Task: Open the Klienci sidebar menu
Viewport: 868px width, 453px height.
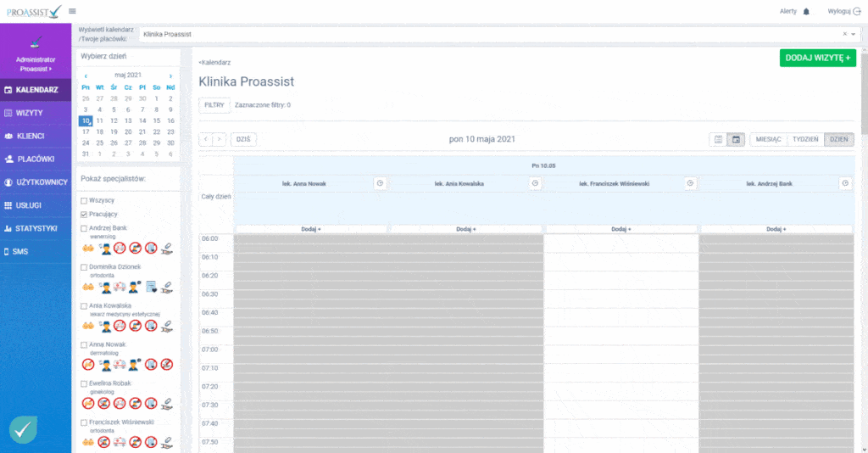Action: coord(36,137)
